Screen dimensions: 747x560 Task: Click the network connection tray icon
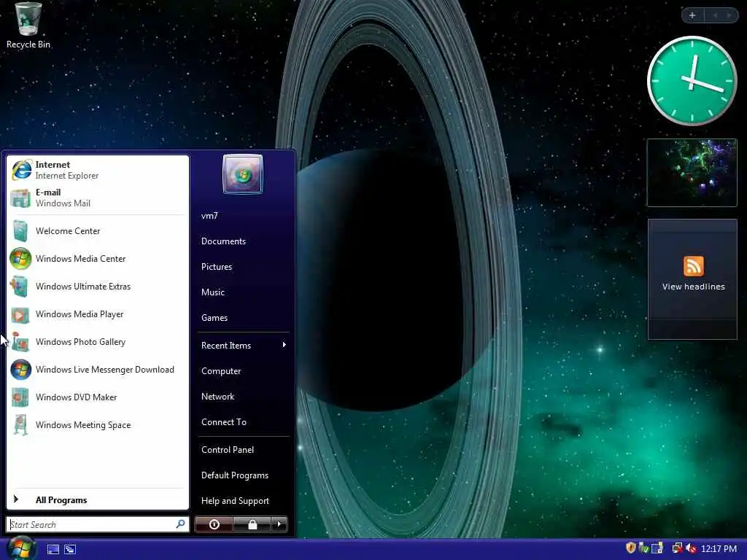(677, 548)
